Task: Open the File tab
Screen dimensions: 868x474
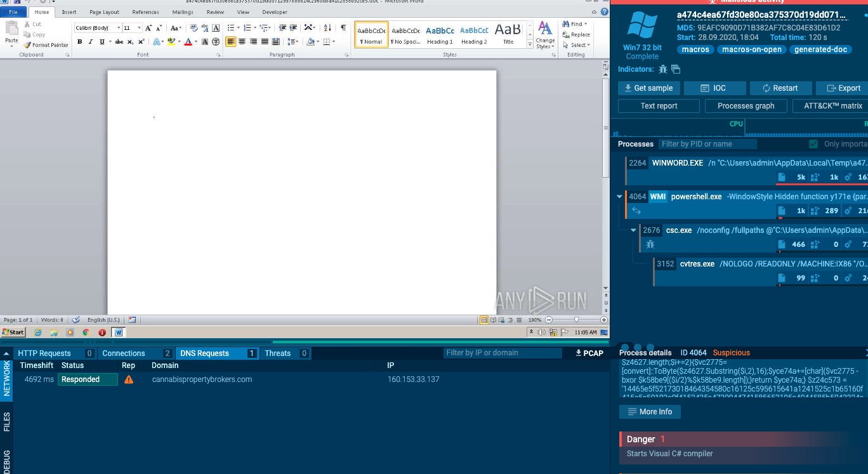Action: coord(13,12)
